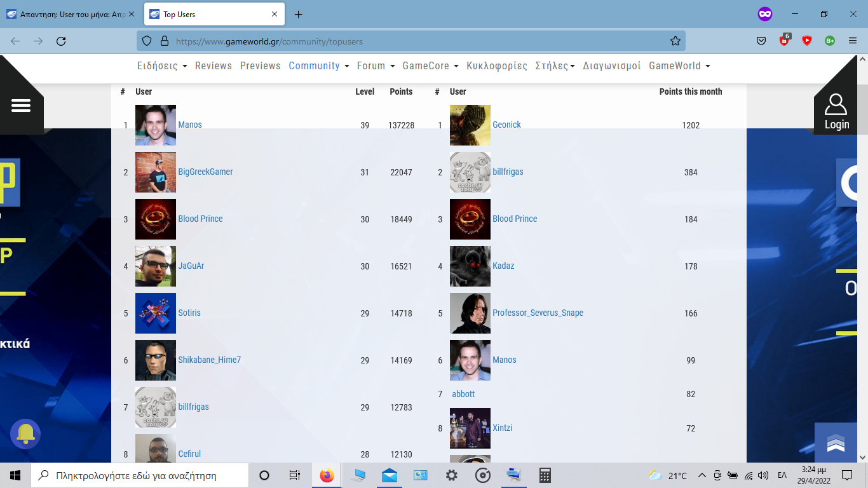
Task: Open the Calculator from the taskbar
Action: [x=545, y=475]
